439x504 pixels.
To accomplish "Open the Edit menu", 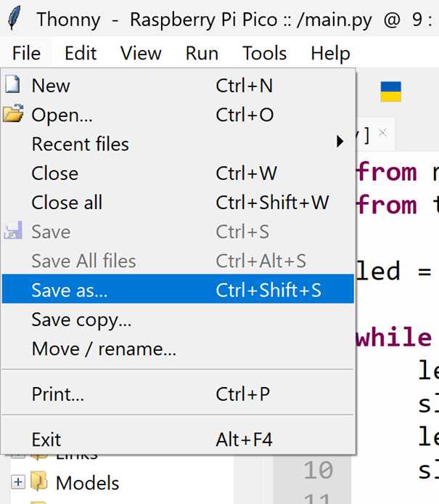I will tap(81, 53).
